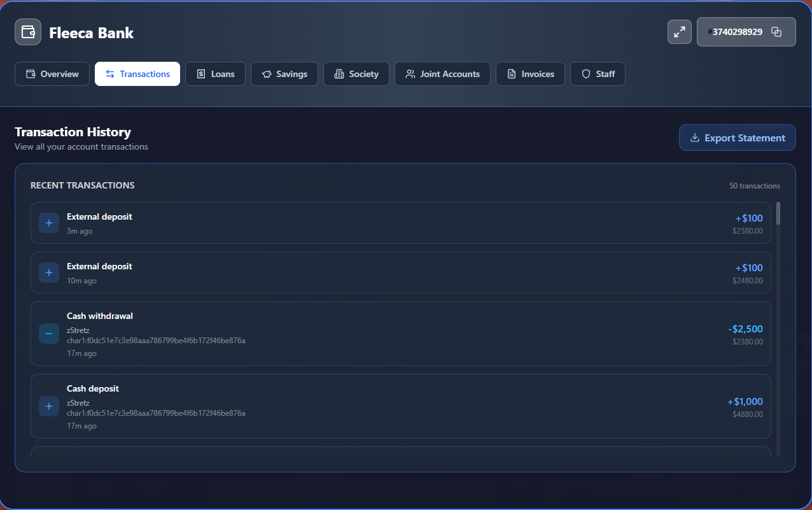This screenshot has height=510, width=812.
Task: Go to the Society tab
Action: coord(356,74)
